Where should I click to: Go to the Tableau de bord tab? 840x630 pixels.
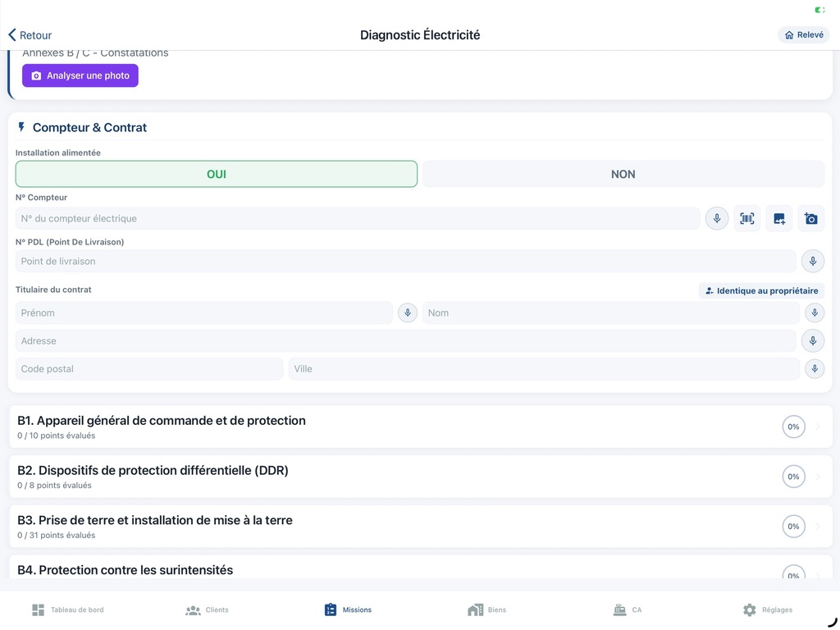tap(68, 609)
